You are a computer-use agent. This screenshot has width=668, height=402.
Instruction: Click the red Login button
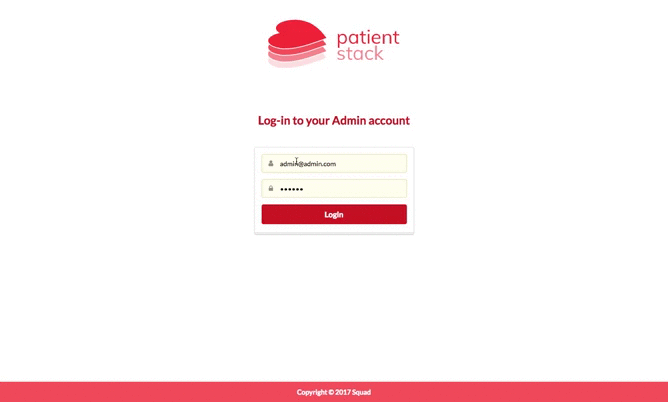click(x=334, y=214)
